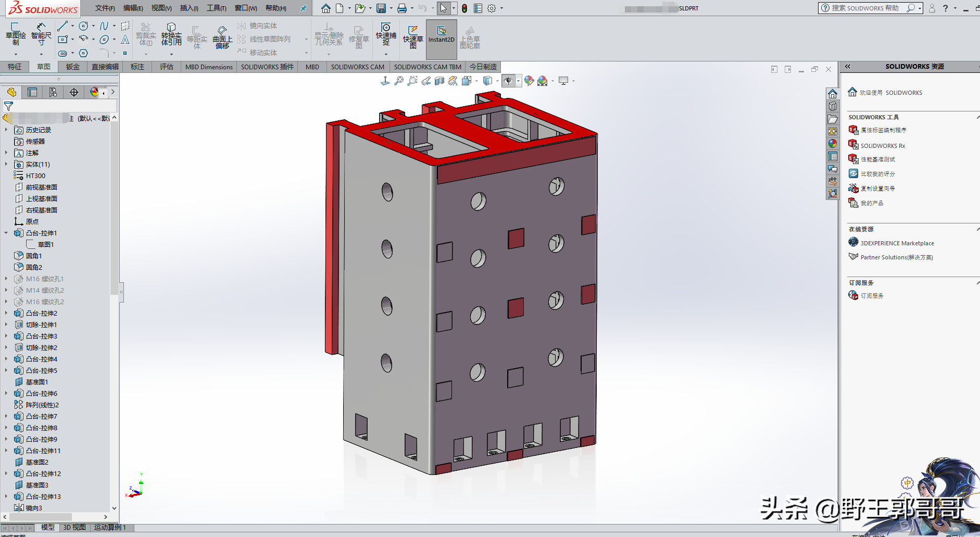The height and width of the screenshot is (537, 980).
Task: Collapse the 凸台-拉伸1 feature node
Action: tap(6, 233)
